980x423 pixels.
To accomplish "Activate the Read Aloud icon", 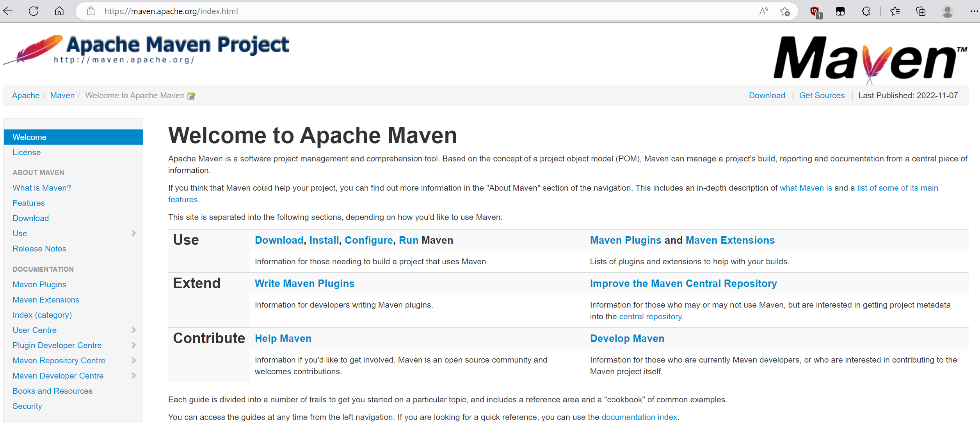I will tap(764, 11).
